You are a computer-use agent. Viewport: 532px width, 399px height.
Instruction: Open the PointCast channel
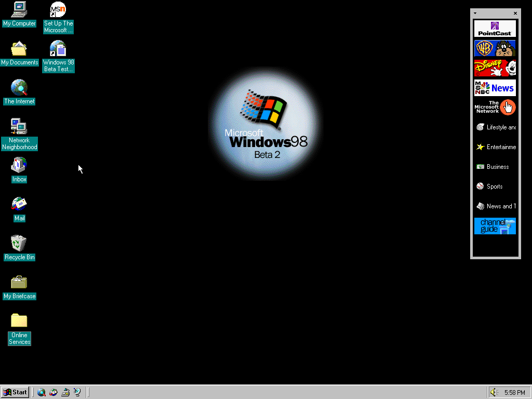495,29
